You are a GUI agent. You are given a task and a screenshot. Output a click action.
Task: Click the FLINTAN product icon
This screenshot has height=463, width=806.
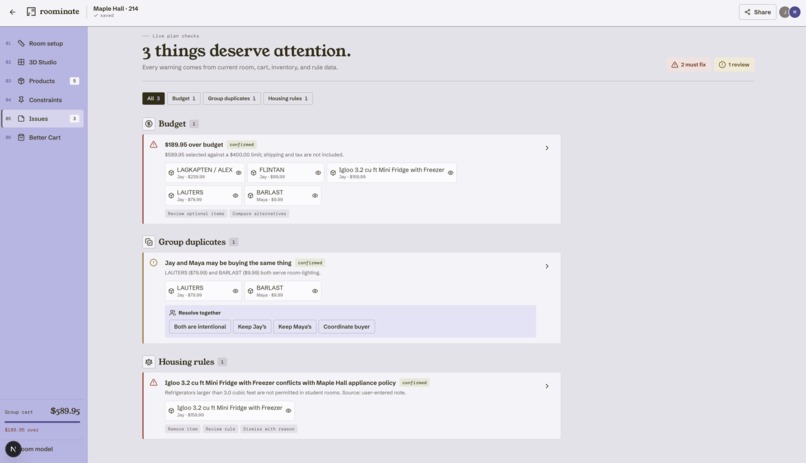point(253,173)
